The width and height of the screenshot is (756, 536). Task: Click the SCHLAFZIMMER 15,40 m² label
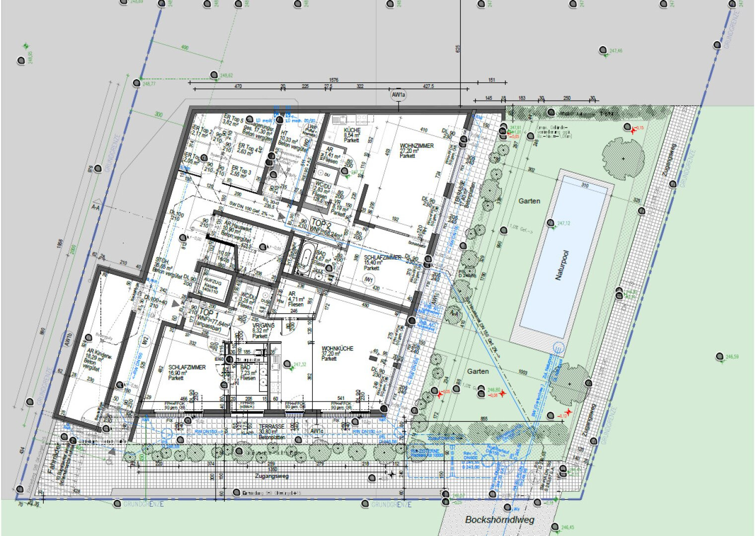382,263
